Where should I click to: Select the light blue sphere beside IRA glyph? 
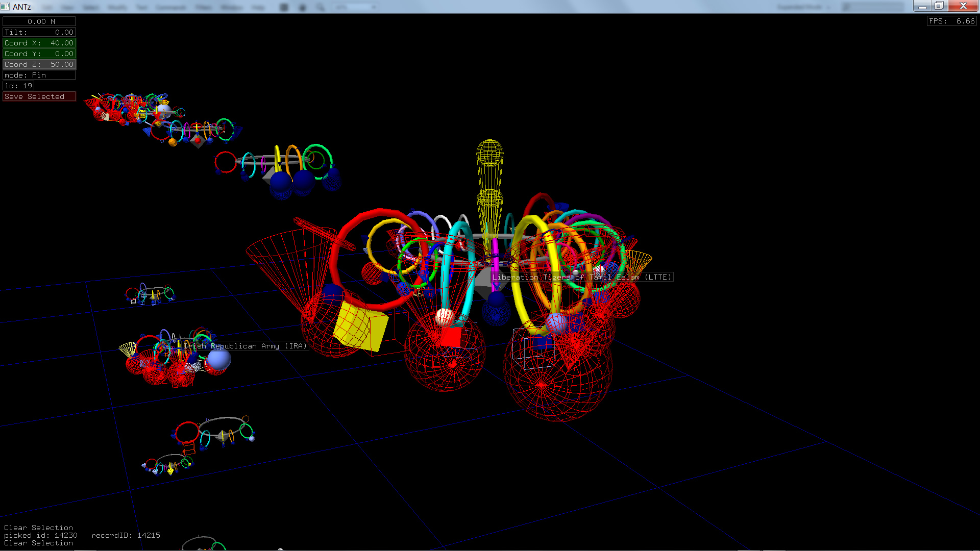[219, 359]
